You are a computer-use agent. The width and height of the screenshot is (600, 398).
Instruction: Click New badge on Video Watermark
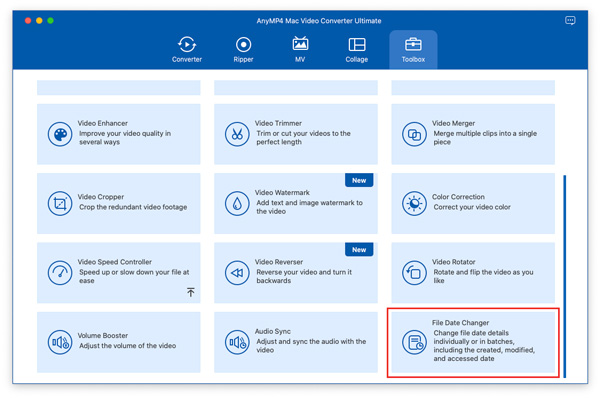[359, 180]
